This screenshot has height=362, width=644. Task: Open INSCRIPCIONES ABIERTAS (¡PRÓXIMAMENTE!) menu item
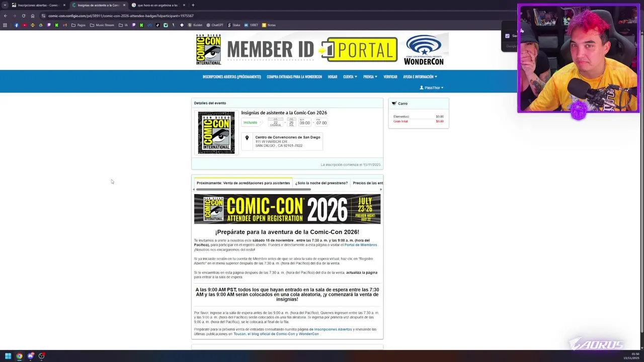coord(231,77)
